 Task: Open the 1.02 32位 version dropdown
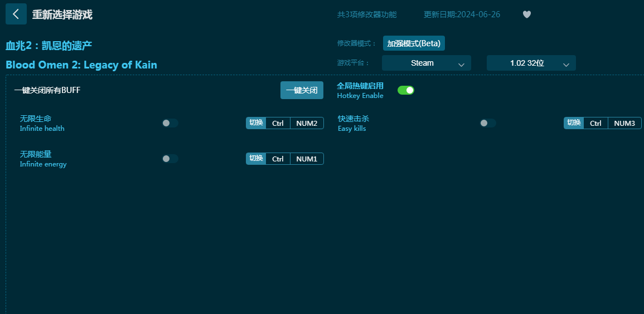[x=531, y=63]
